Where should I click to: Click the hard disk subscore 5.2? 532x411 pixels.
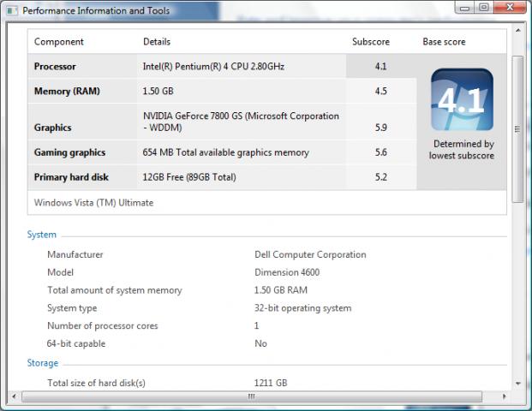pyautogui.click(x=380, y=177)
